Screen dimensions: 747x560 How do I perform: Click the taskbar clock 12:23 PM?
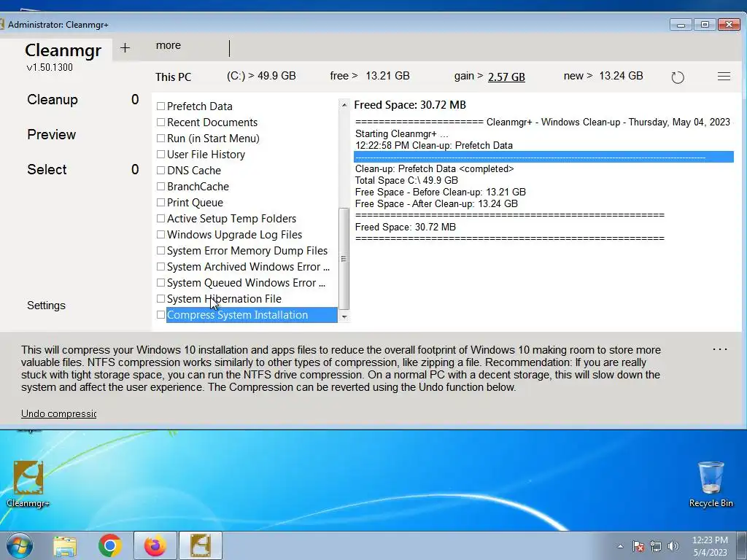click(x=710, y=540)
